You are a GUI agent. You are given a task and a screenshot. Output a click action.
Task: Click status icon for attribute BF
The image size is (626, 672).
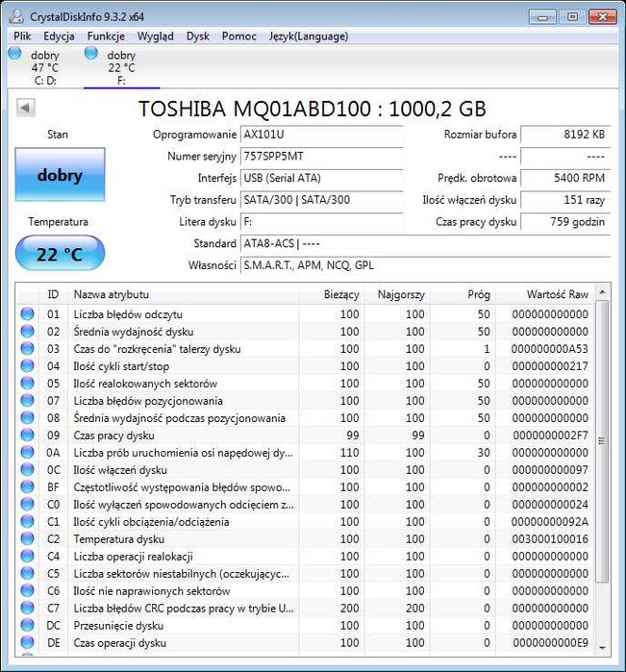[x=27, y=486]
